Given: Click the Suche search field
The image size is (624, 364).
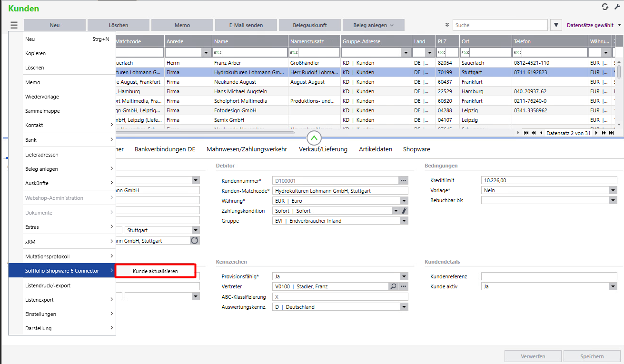Looking at the screenshot, I should (x=500, y=25).
